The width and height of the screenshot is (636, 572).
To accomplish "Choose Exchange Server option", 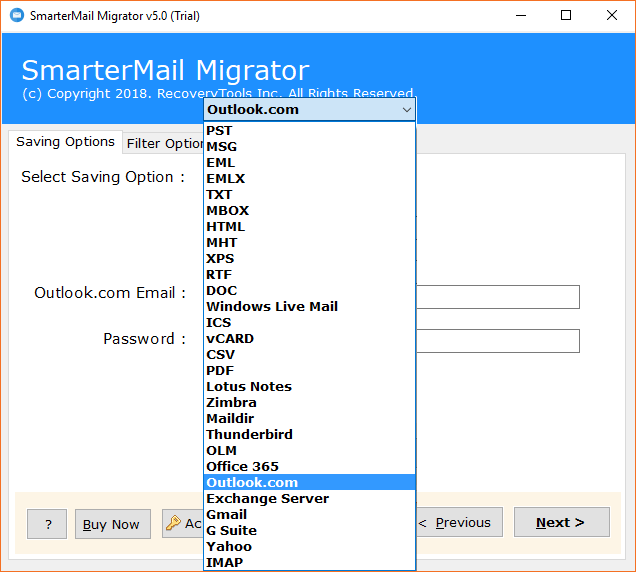I will pyautogui.click(x=309, y=499).
